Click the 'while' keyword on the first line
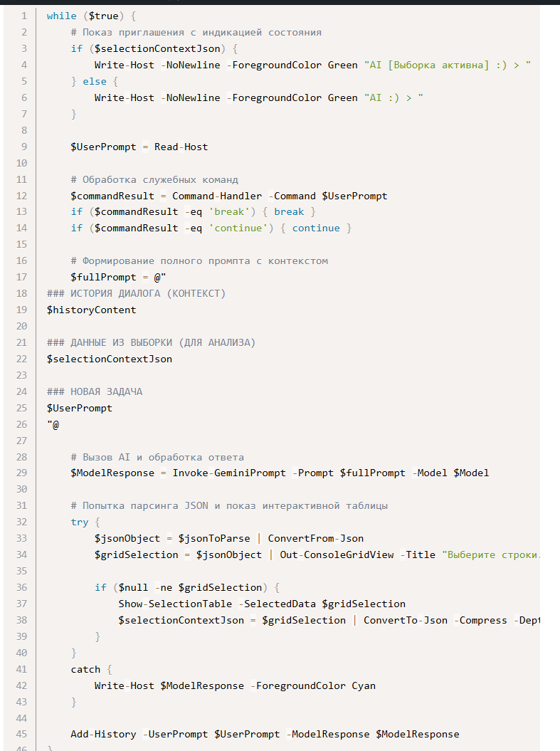This screenshot has height=751, width=560. click(61, 16)
